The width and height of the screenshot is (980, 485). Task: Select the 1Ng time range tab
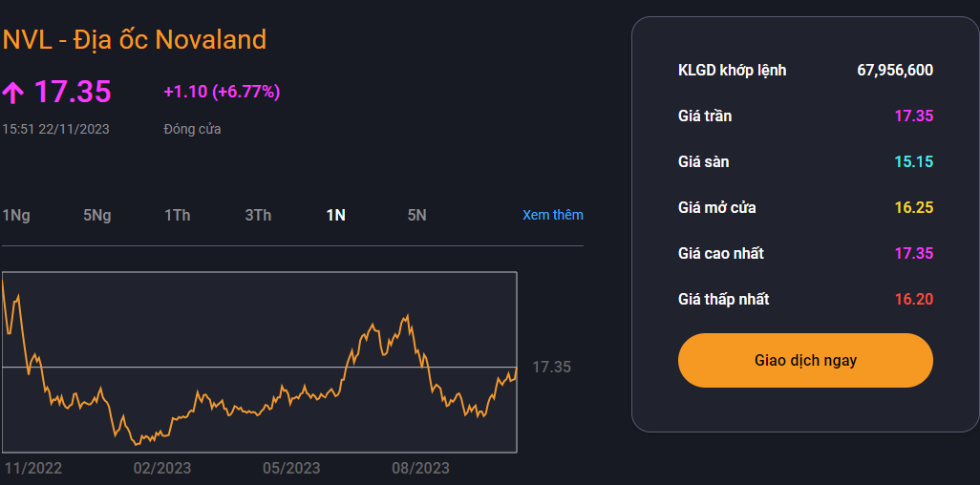16,215
